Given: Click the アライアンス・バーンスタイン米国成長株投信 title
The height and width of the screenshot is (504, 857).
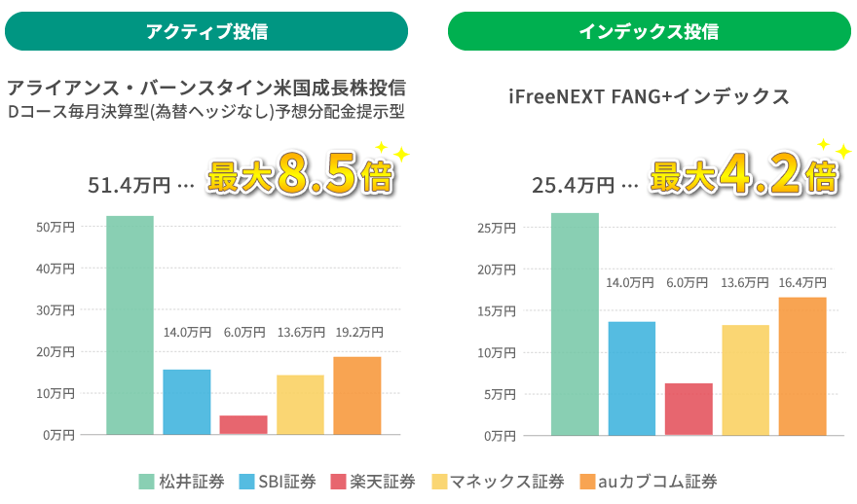Looking at the screenshot, I should pos(206,88).
